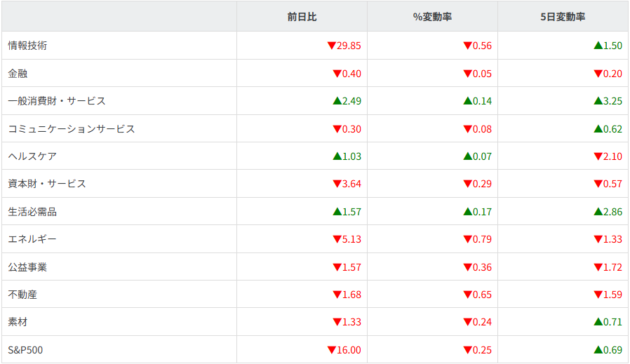Open the ヘルスケア sector row

click(32, 156)
